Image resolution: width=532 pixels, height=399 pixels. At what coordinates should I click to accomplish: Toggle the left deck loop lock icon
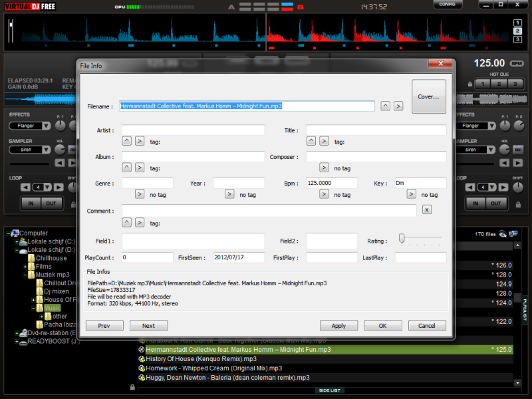[73, 205]
